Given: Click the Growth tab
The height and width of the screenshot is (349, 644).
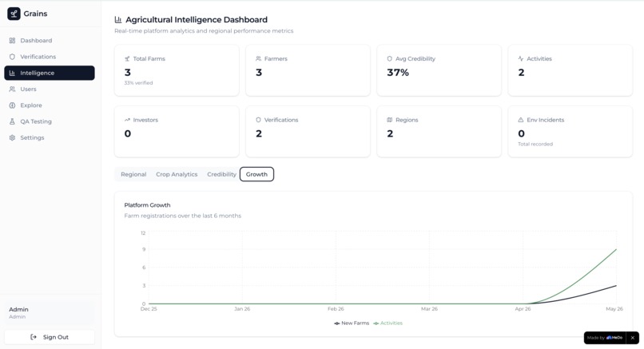Looking at the screenshot, I should (256, 174).
